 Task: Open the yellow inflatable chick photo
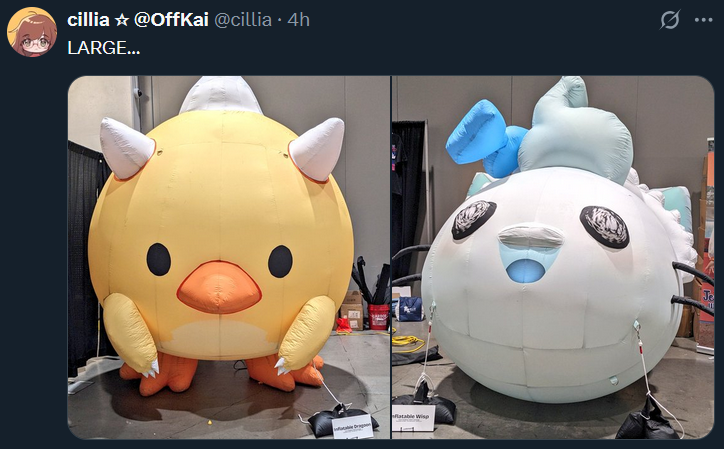click(x=229, y=257)
